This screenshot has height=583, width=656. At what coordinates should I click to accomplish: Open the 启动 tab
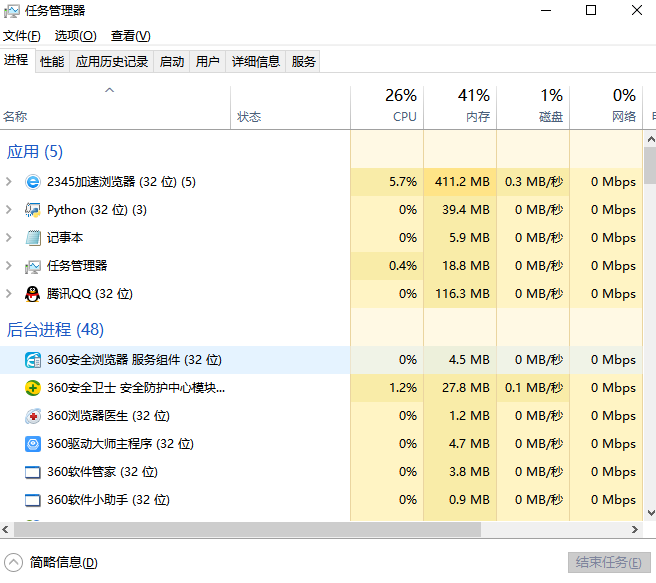click(x=172, y=62)
